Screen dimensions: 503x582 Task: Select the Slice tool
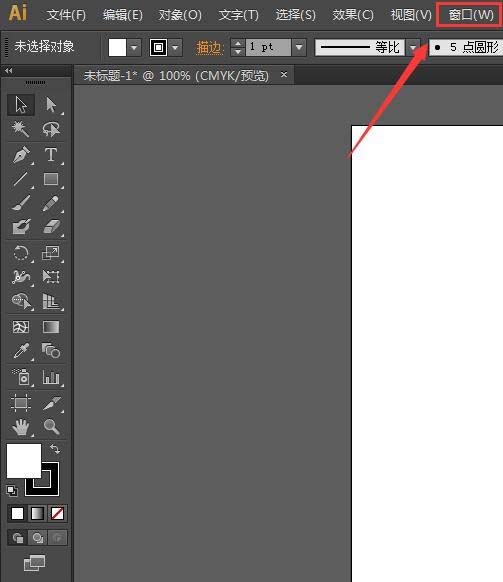[51, 403]
